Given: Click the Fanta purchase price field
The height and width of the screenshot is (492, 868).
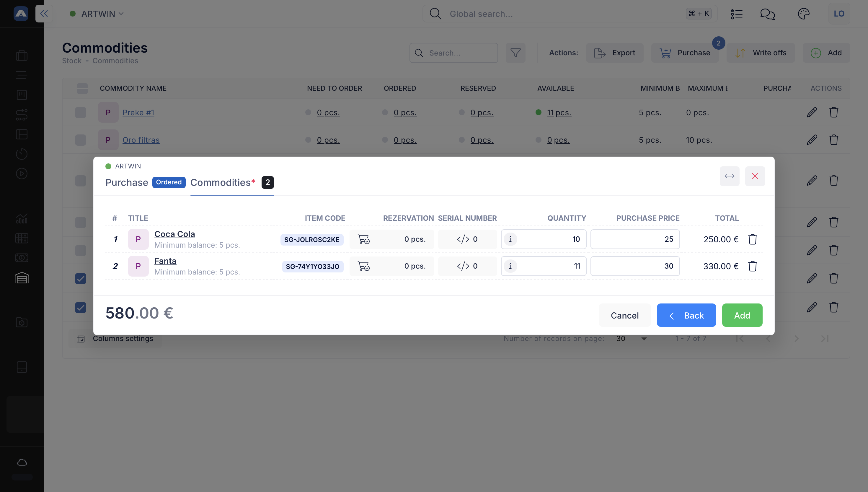Looking at the screenshot, I should tap(635, 266).
